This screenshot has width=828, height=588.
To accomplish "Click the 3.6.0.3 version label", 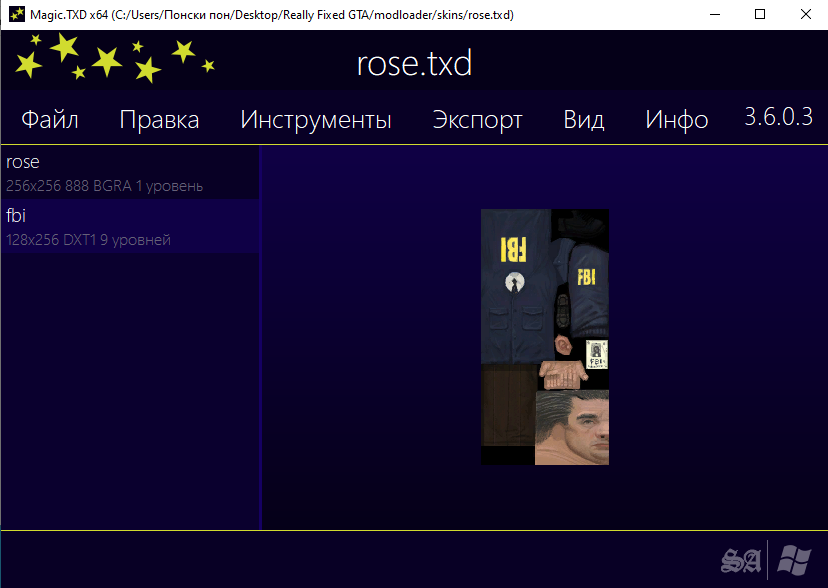I will (x=778, y=117).
